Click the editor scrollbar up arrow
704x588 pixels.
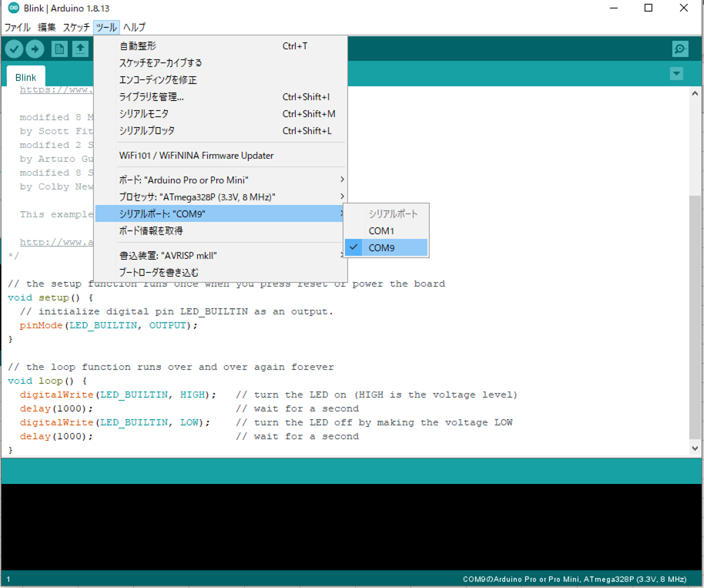[x=695, y=93]
